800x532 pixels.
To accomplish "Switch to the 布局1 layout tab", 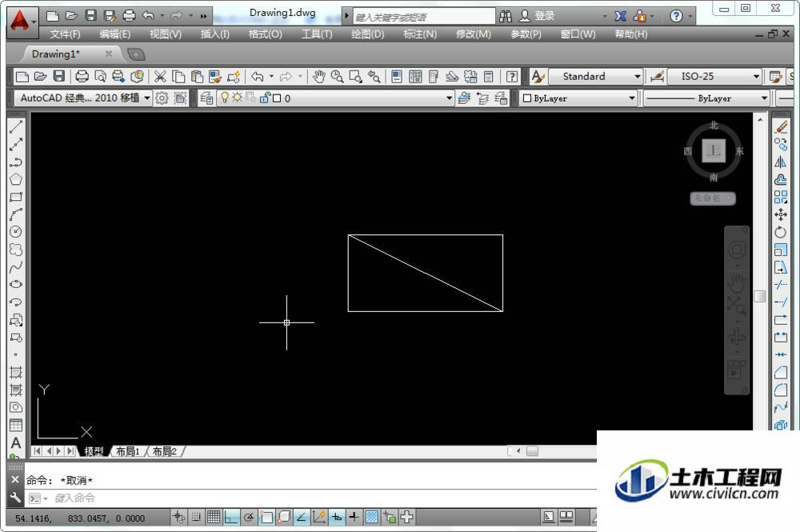I will point(127,451).
